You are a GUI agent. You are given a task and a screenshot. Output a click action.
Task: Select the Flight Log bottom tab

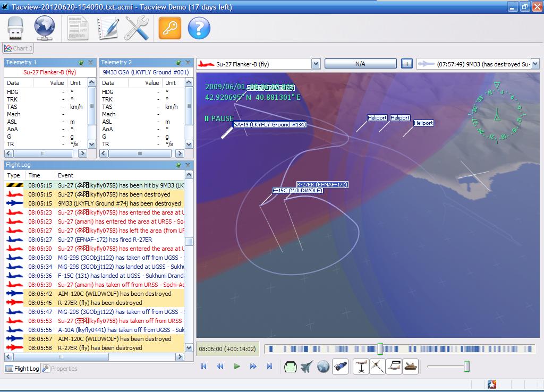(x=22, y=369)
